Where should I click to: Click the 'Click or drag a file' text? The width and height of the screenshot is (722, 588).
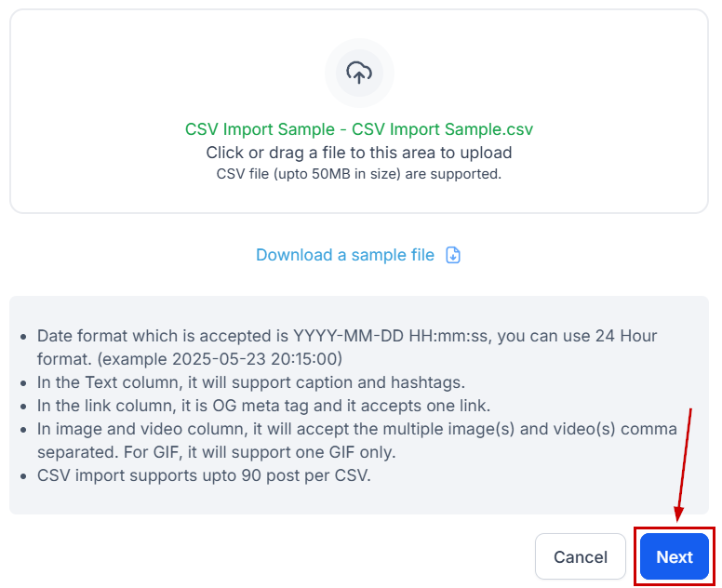coord(359,153)
